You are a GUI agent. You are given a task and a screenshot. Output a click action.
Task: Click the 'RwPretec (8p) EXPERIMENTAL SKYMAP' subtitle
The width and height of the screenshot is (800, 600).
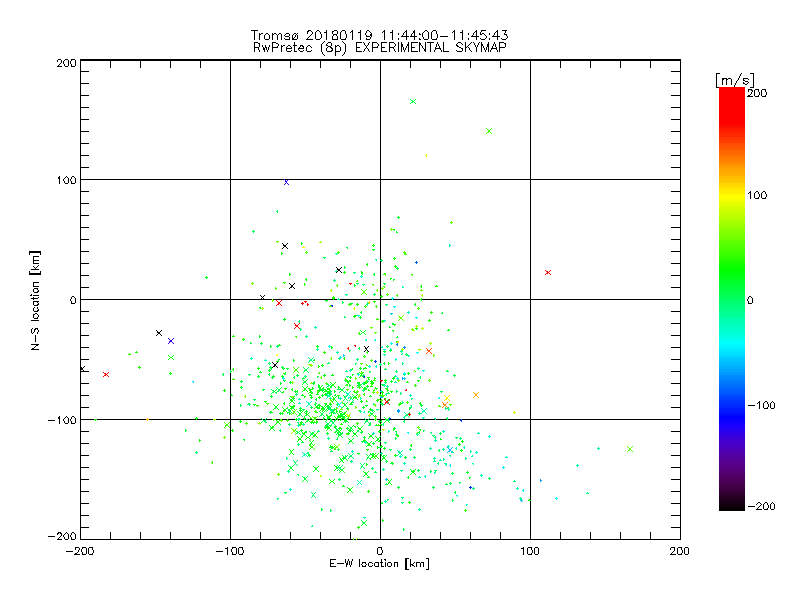[380, 48]
